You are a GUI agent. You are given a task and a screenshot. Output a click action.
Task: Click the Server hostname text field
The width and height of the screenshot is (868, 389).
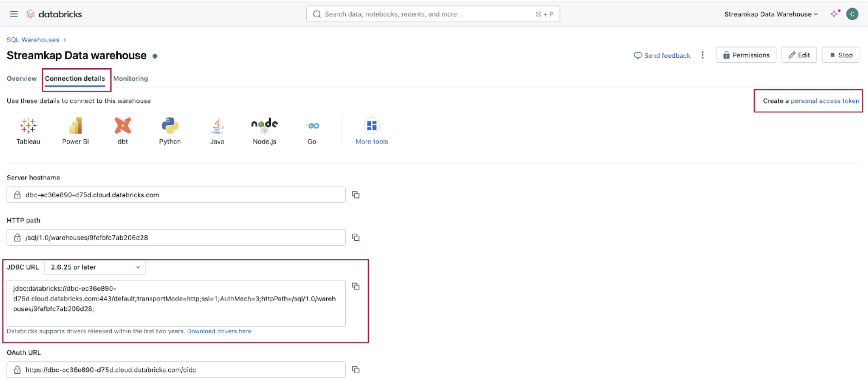tap(176, 195)
